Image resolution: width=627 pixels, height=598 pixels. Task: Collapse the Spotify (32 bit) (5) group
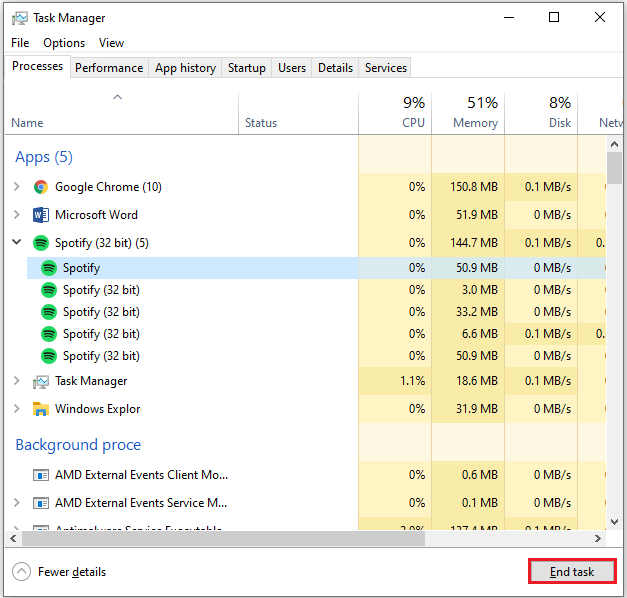tap(16, 242)
